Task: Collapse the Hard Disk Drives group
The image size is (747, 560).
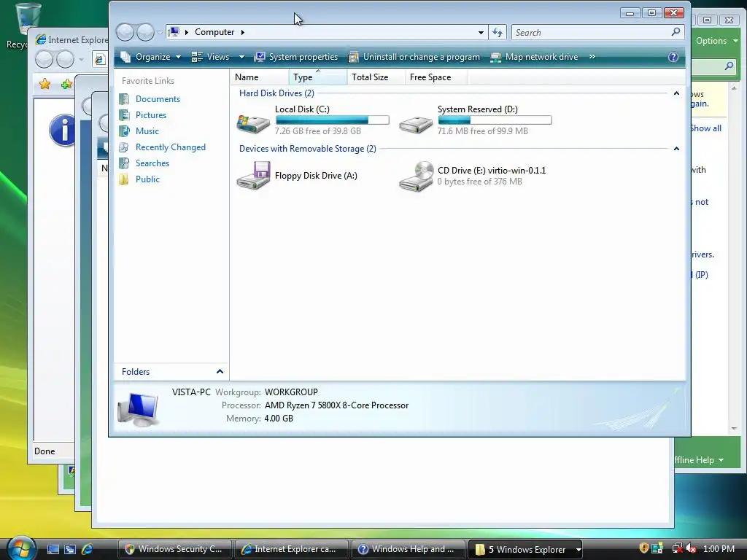Action: (676, 93)
